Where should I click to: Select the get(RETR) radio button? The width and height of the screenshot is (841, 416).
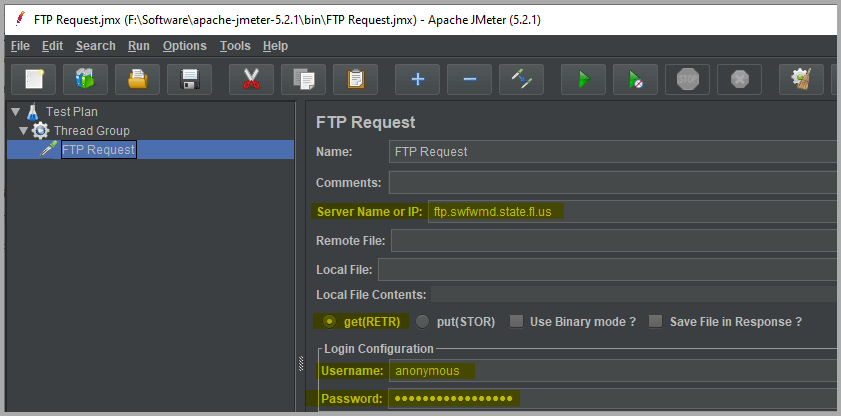(x=329, y=322)
